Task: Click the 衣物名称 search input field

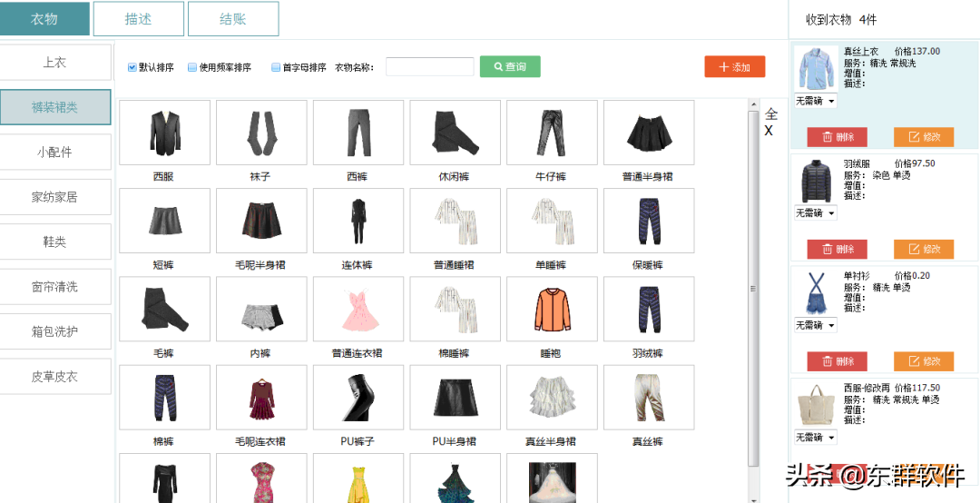Action: 430,67
